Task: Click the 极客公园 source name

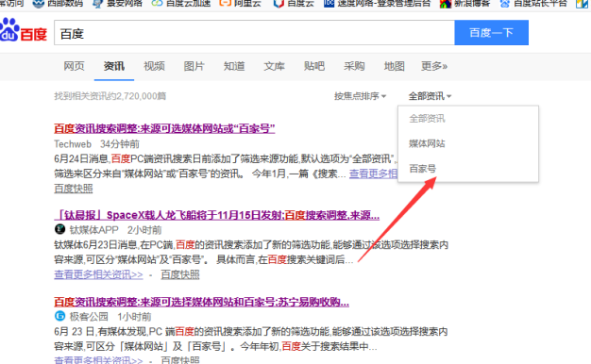Action: click(x=89, y=316)
